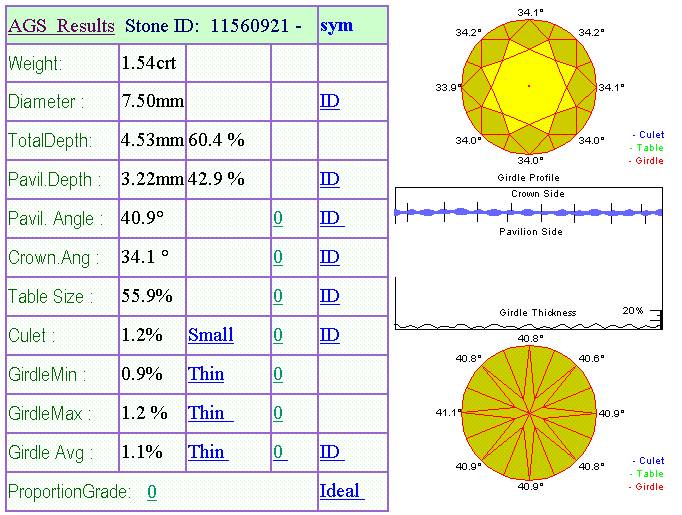Click the 34.1 ° crown angle table value

click(145, 257)
